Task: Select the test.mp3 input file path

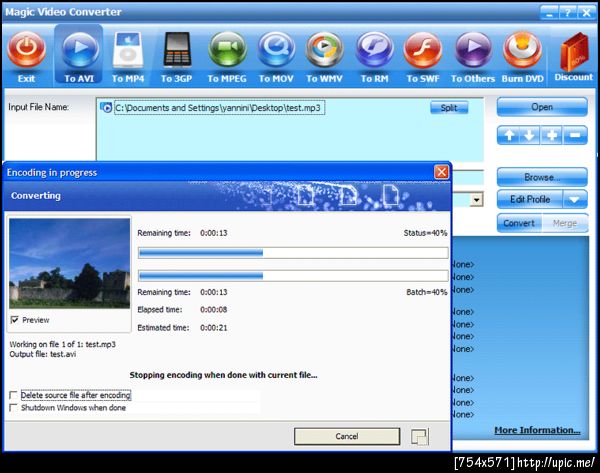Action: coord(220,108)
